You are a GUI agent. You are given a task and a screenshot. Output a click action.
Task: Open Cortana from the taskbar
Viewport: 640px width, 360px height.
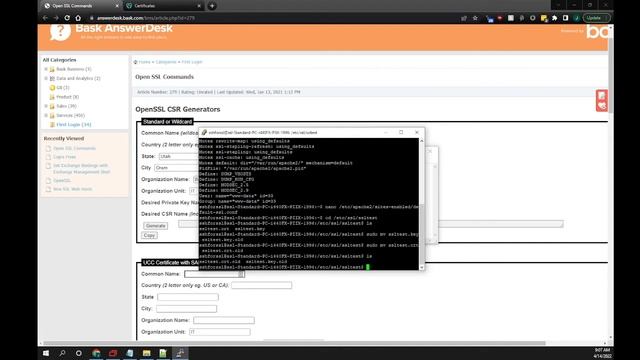(x=79, y=353)
